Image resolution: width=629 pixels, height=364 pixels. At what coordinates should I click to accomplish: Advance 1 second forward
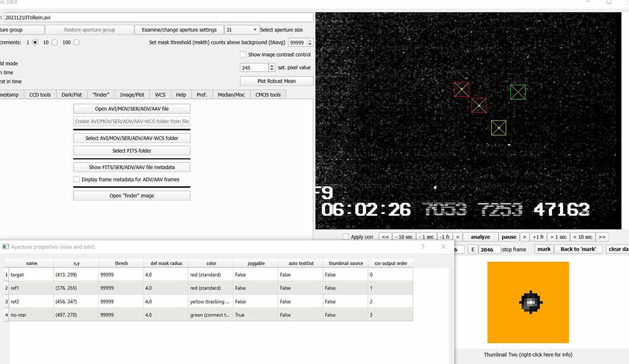559,237
